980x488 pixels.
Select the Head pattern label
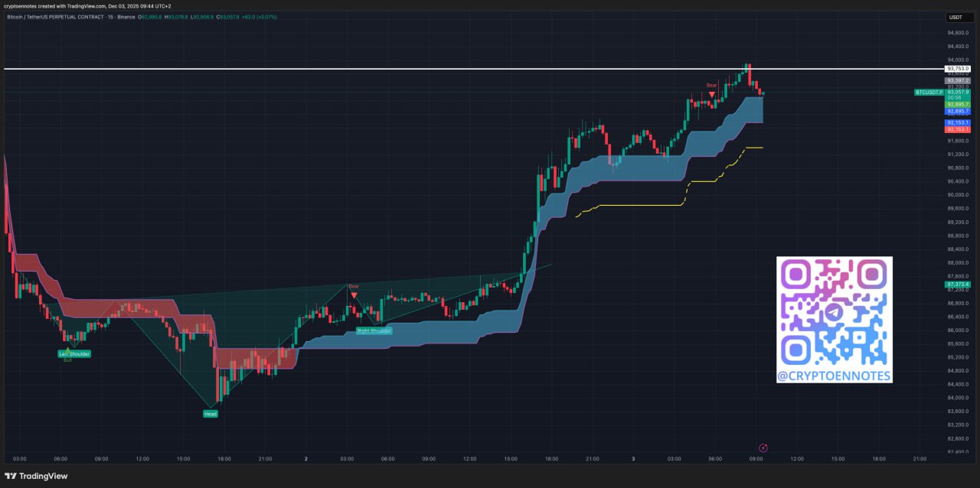click(x=210, y=414)
